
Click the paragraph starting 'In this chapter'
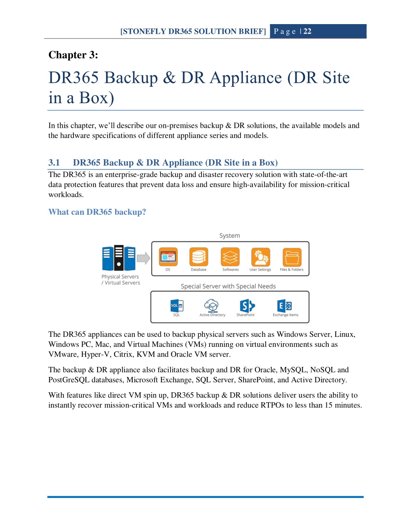(x=204, y=130)
